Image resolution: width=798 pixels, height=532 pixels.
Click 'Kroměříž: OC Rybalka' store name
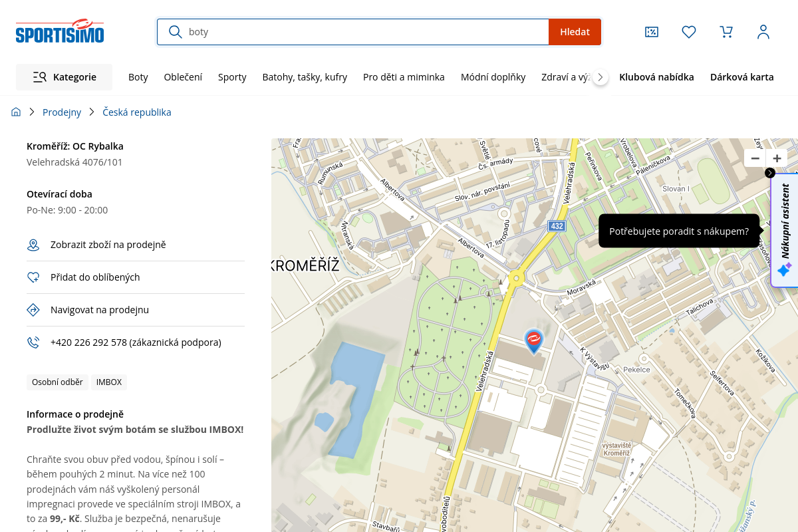click(x=75, y=146)
